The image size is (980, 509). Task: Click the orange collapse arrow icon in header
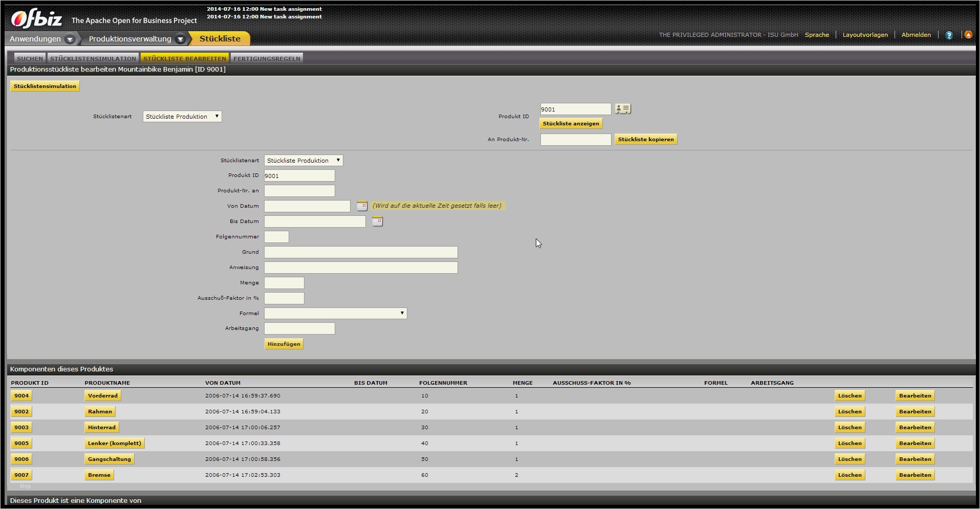(x=968, y=35)
